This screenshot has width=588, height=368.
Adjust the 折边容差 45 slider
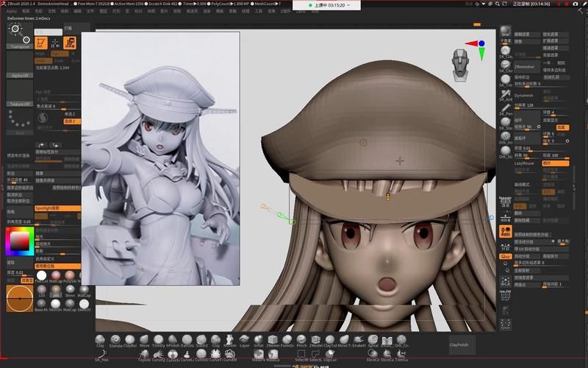point(20,180)
